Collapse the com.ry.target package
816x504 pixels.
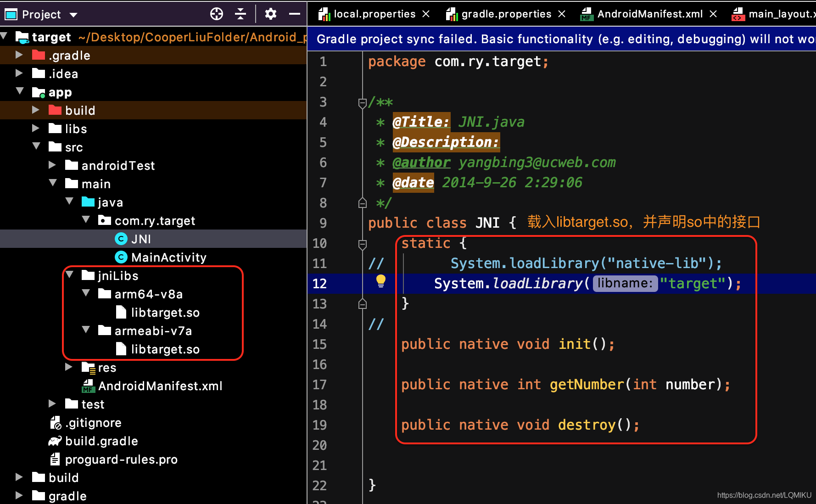[x=86, y=220]
